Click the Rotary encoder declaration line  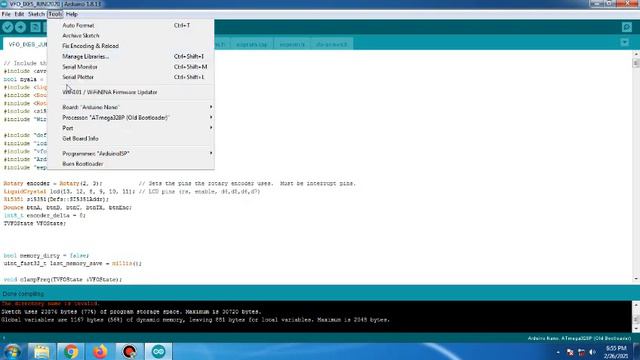pyautogui.click(x=180, y=184)
